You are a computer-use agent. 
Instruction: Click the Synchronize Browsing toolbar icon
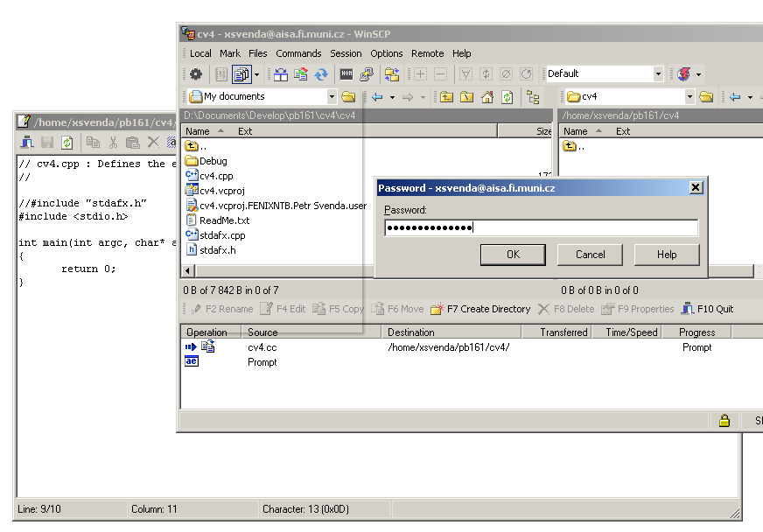[392, 74]
